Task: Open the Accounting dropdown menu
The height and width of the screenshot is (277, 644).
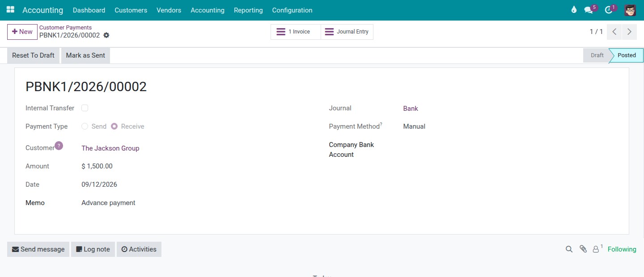Action: (x=208, y=10)
